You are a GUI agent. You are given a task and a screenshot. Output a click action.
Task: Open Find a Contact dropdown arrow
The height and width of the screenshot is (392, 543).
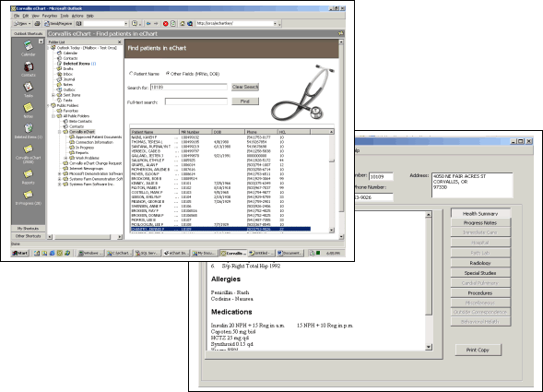click(126, 24)
